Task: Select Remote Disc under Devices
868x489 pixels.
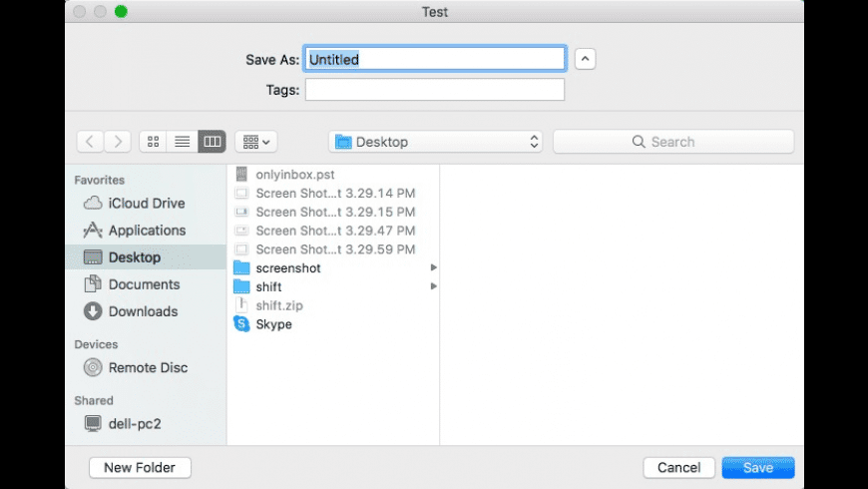Action: pos(148,367)
